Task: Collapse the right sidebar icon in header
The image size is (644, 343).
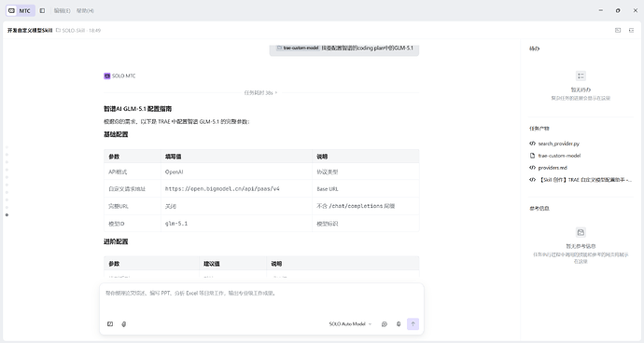Action: point(631,31)
